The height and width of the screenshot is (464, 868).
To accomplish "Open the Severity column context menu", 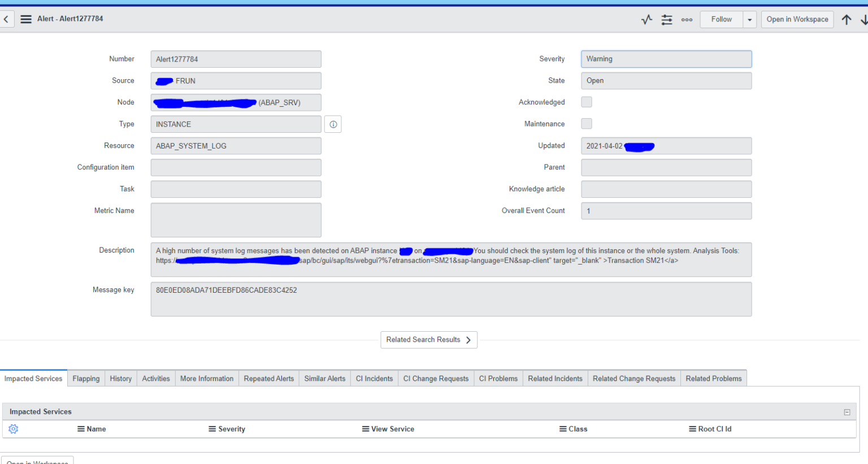I will [212, 429].
